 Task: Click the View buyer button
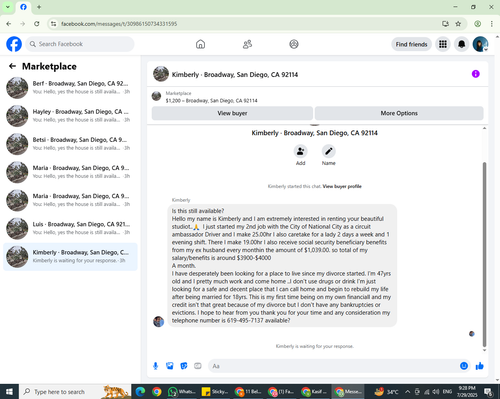[x=232, y=113]
